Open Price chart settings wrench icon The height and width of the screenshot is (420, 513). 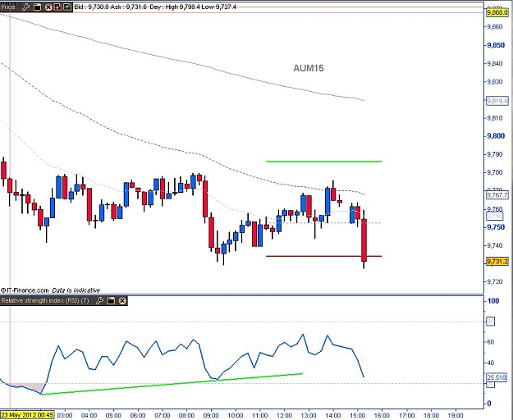pos(25,7)
